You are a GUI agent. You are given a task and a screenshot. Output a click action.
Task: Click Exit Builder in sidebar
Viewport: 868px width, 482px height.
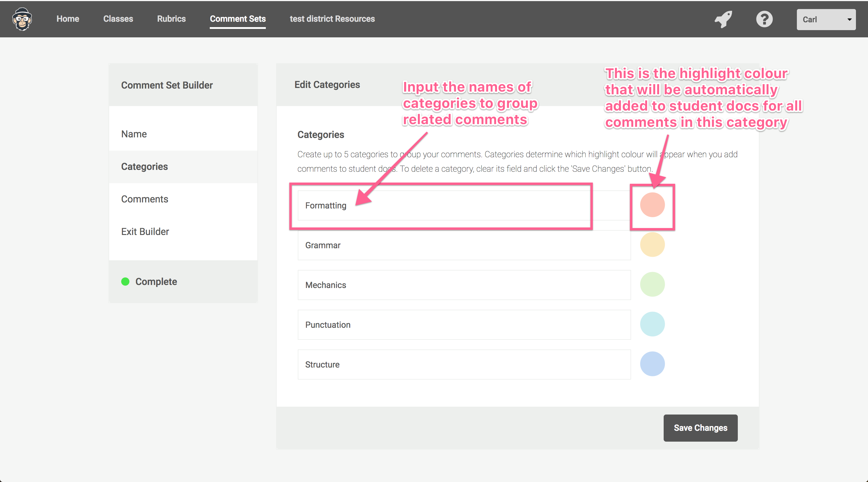coord(145,232)
